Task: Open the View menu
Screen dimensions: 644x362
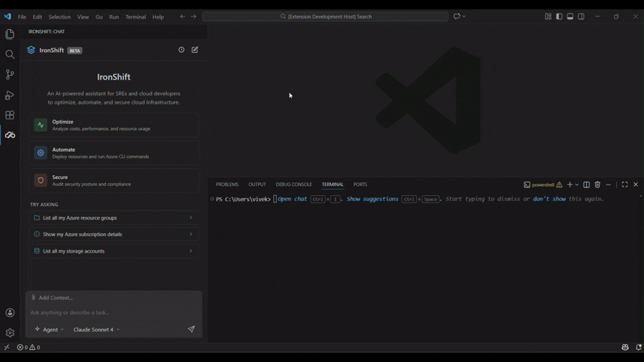Action: tap(83, 17)
